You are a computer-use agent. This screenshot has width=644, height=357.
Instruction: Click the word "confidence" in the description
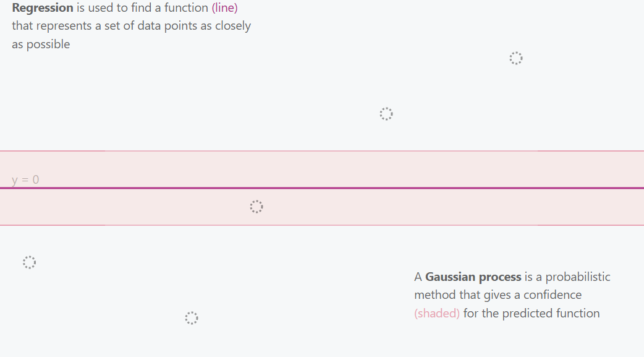click(x=553, y=295)
